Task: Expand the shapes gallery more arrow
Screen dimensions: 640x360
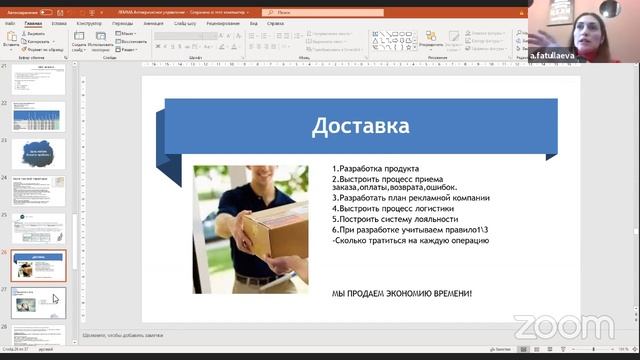Action: [x=415, y=48]
